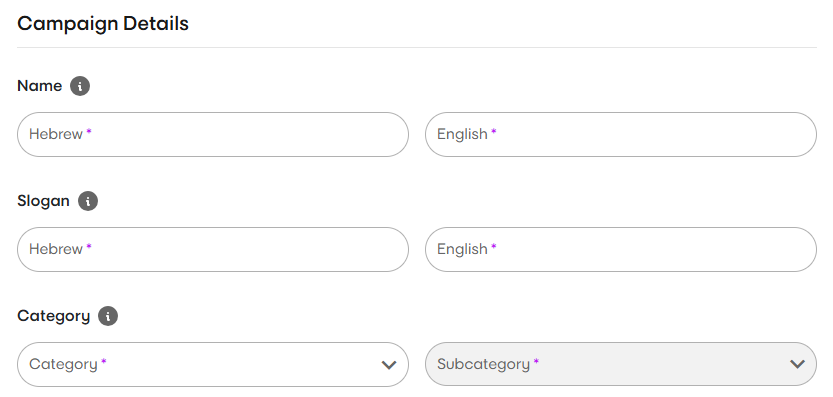Select the Hebrew input under Slogan

click(x=213, y=250)
